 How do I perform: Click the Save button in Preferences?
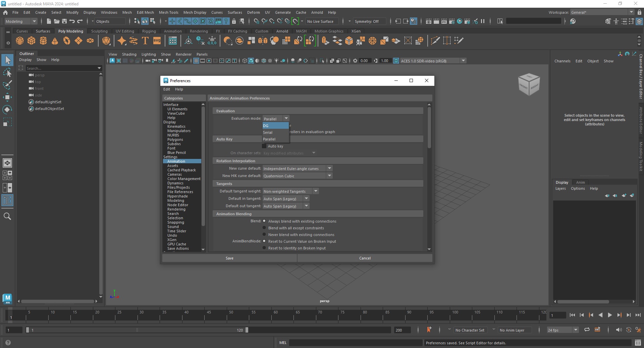(229, 258)
